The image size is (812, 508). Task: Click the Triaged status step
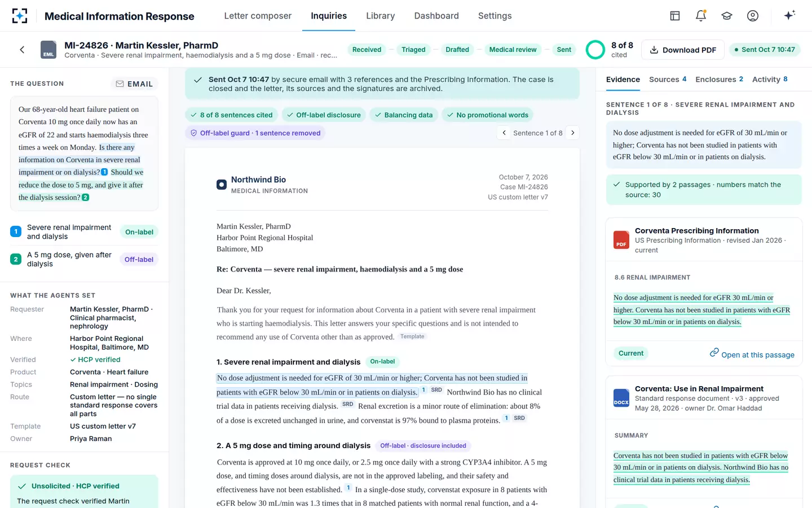413,50
